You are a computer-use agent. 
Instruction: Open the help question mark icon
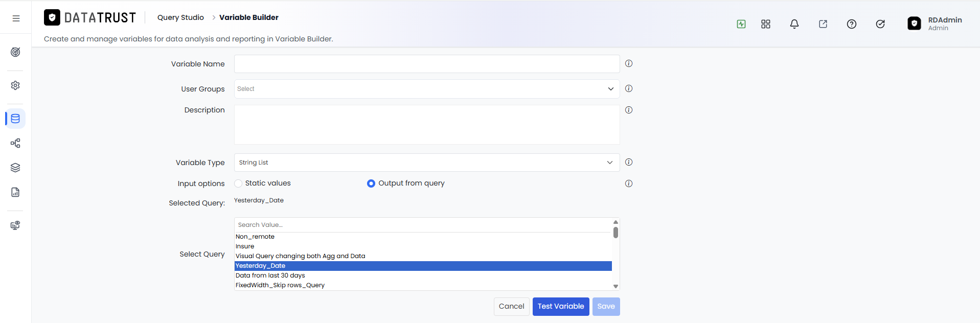click(x=852, y=24)
